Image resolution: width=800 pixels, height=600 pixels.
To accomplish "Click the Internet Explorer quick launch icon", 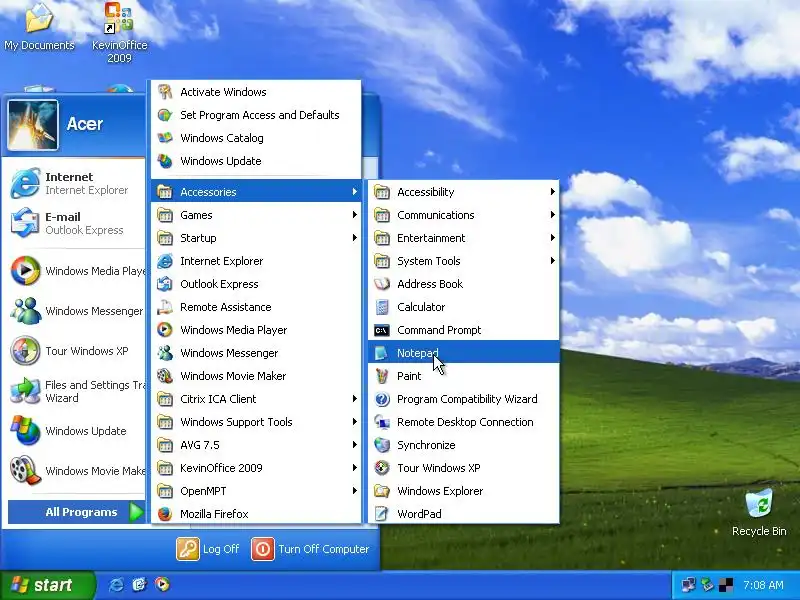I will tap(116, 585).
